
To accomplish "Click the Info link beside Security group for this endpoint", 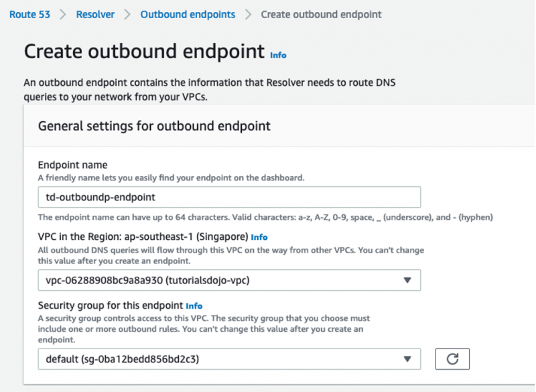I will point(194,306).
